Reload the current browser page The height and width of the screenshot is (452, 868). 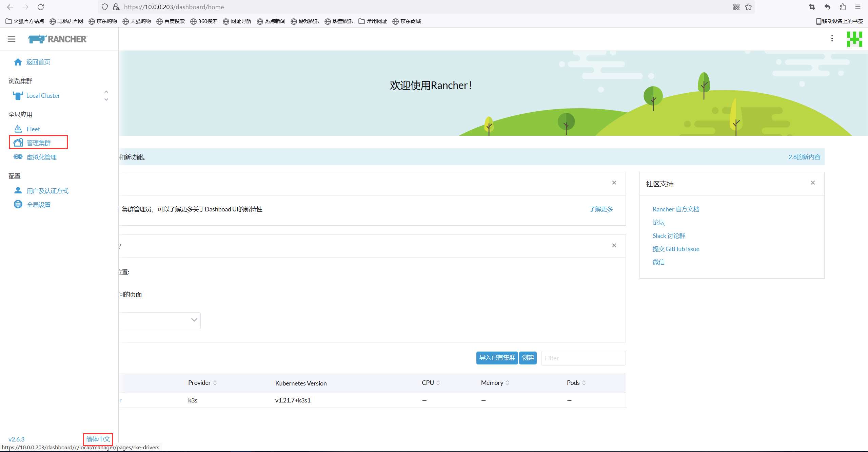[41, 7]
